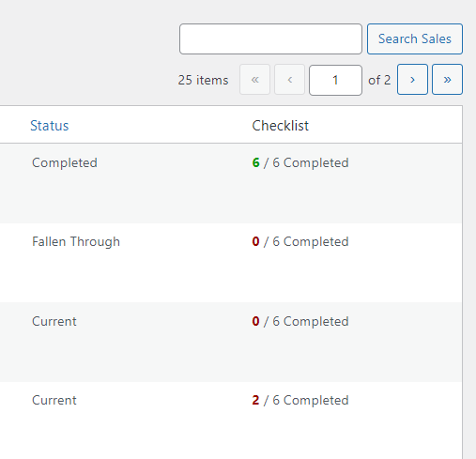Click green 6 in first checklist row
Viewport: 476px width, 459px height.
pos(256,162)
